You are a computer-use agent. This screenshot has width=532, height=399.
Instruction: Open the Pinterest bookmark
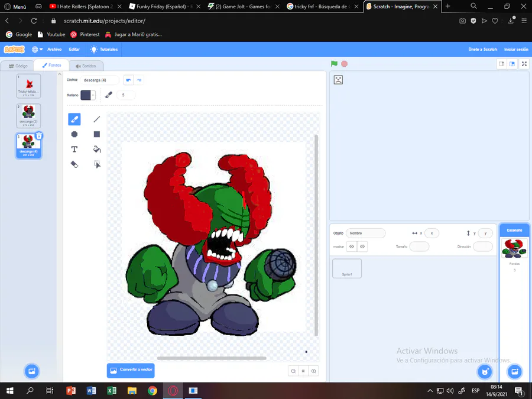[x=85, y=34]
